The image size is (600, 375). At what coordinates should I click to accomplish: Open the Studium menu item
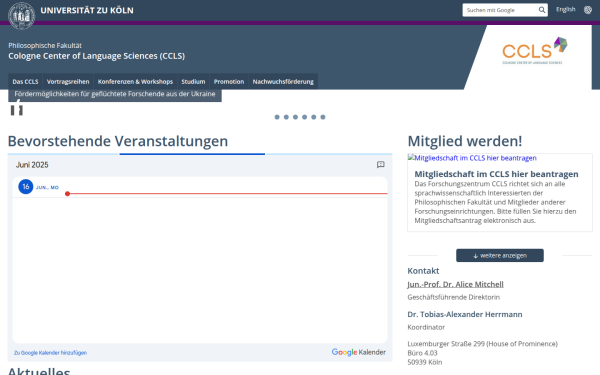click(x=193, y=82)
